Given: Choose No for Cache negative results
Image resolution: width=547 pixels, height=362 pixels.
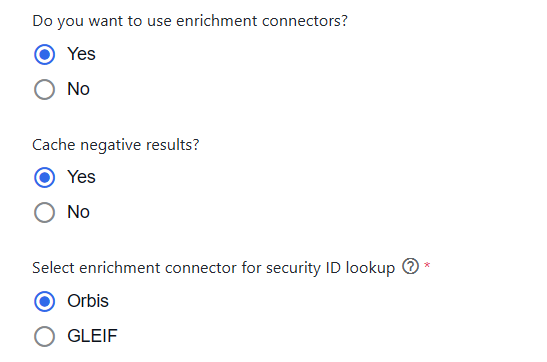Looking at the screenshot, I should coord(44,212).
